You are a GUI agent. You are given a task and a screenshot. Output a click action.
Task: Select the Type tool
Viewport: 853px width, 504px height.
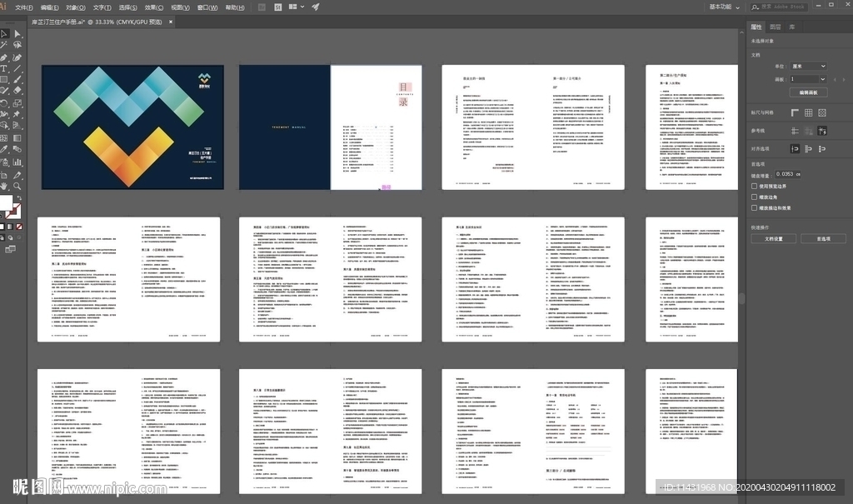4,68
